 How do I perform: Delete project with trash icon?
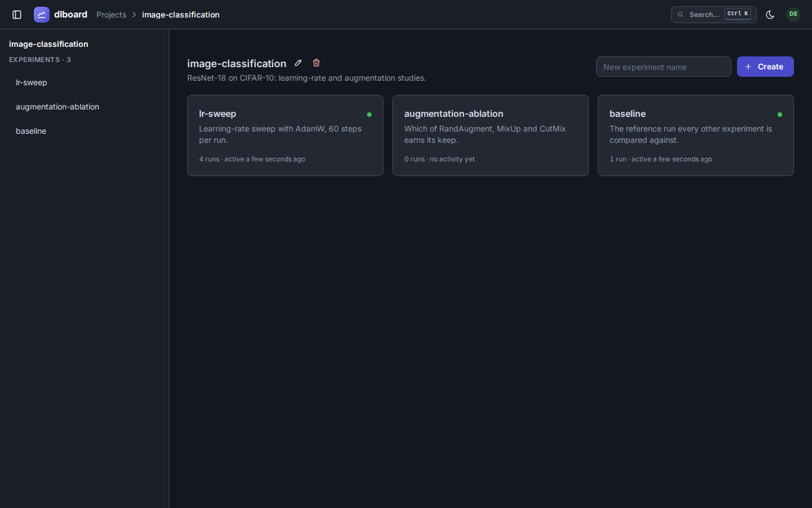pos(316,63)
